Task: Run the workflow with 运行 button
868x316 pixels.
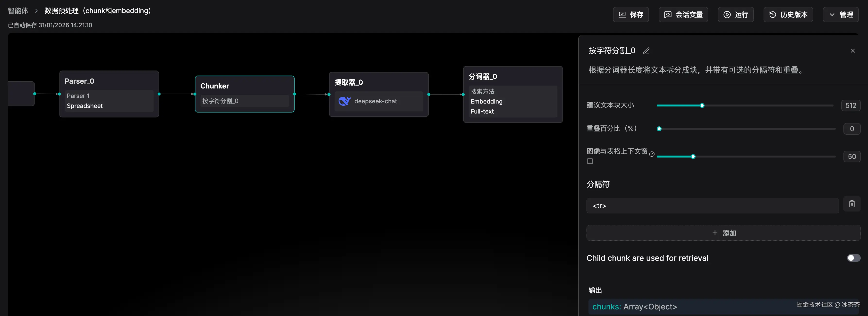Action: (736, 15)
